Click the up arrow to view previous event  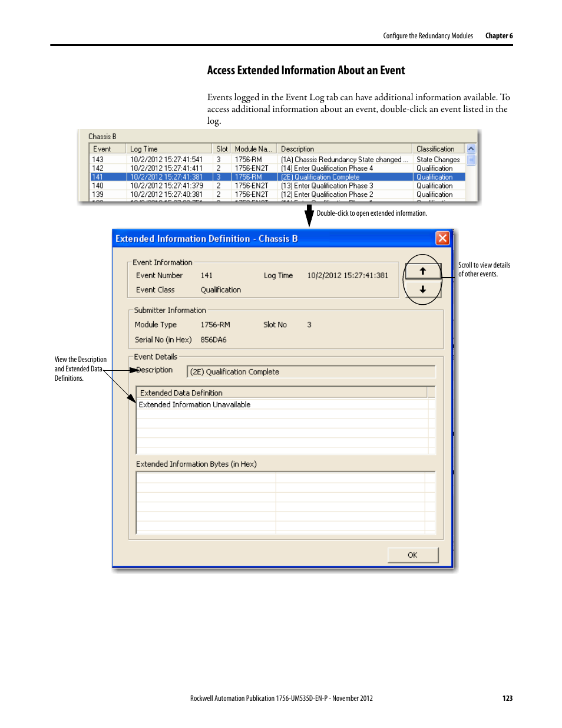[422, 271]
